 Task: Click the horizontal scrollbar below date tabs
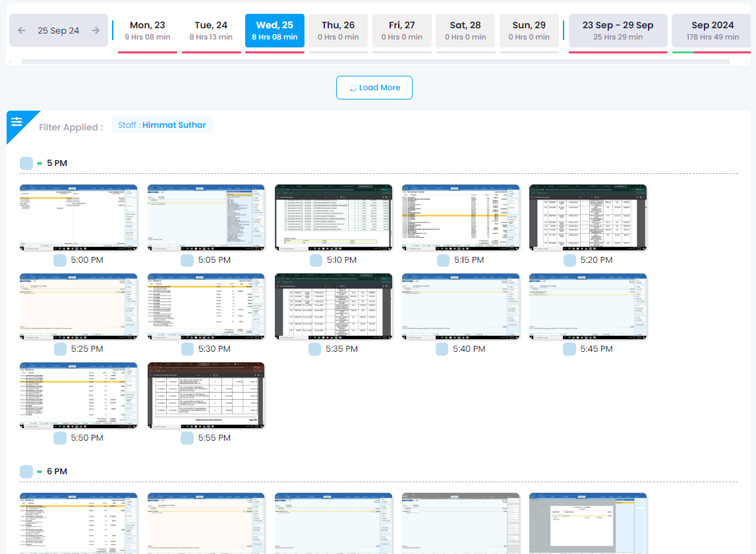[x=375, y=62]
